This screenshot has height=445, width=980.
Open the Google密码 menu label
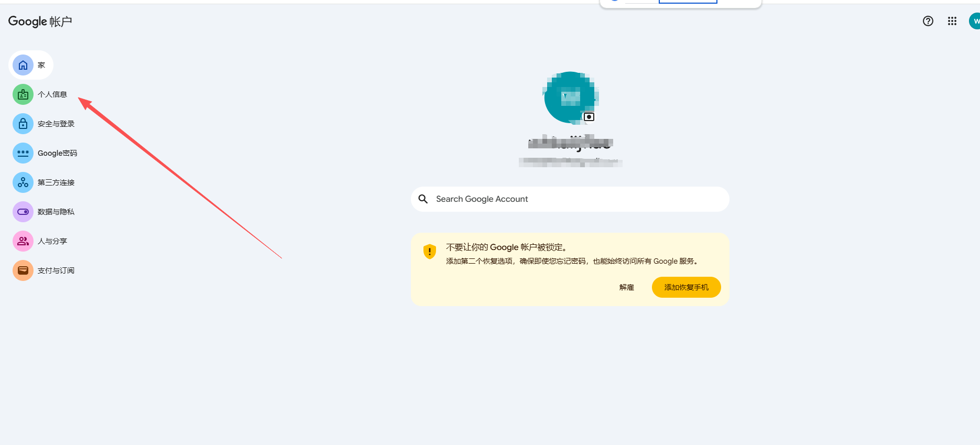57,153
